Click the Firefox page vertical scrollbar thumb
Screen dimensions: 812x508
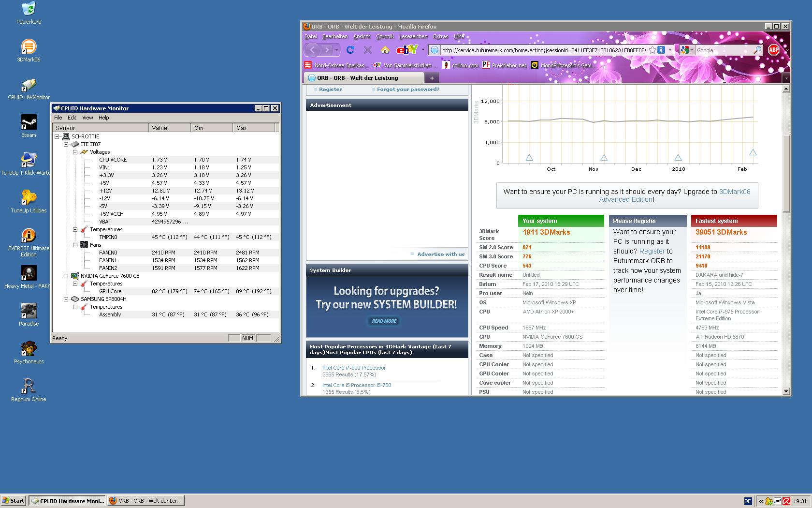click(x=786, y=174)
